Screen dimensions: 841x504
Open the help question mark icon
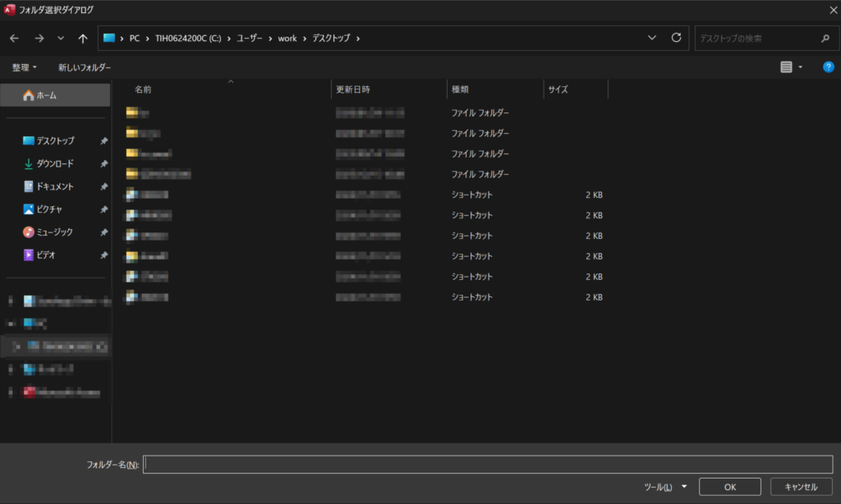(828, 67)
